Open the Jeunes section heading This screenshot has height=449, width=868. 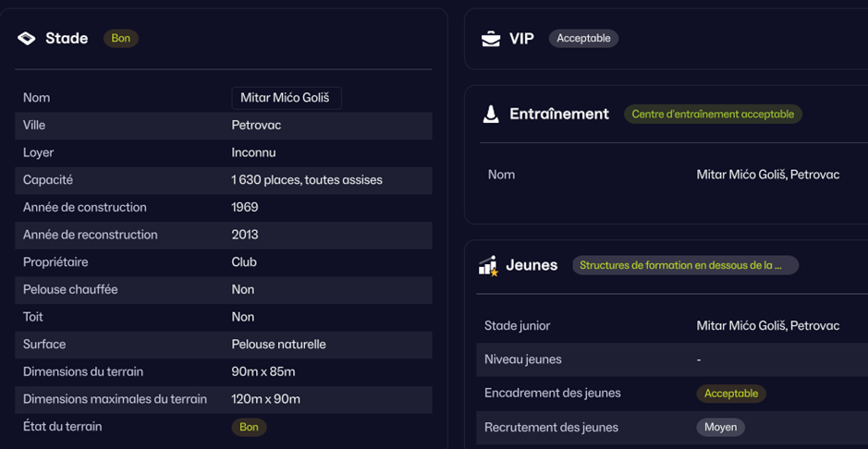pyautogui.click(x=532, y=265)
